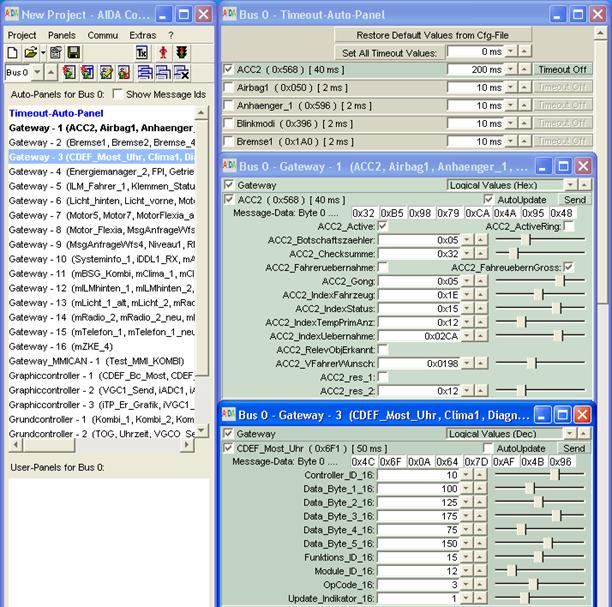Uncheck the ACC2 timeout row checkbox
612x607 pixels.
tap(228, 69)
